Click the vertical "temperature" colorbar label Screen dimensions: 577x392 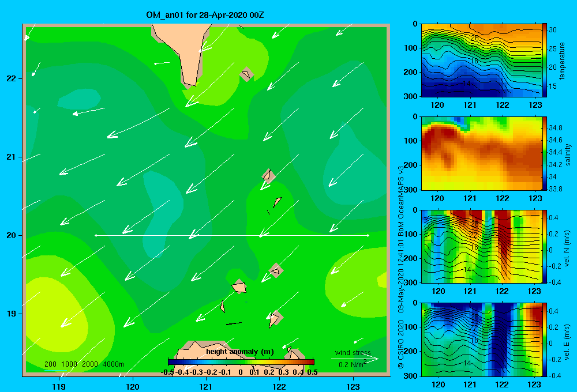(x=562, y=61)
